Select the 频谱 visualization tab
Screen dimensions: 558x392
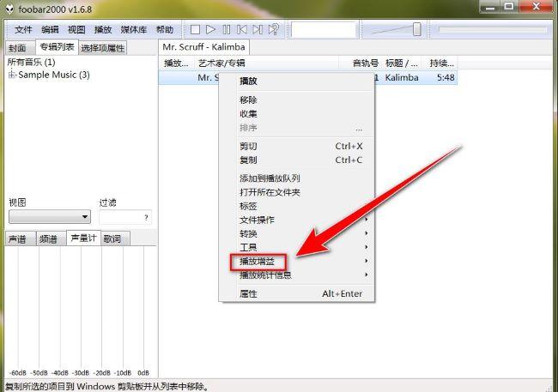(x=49, y=238)
